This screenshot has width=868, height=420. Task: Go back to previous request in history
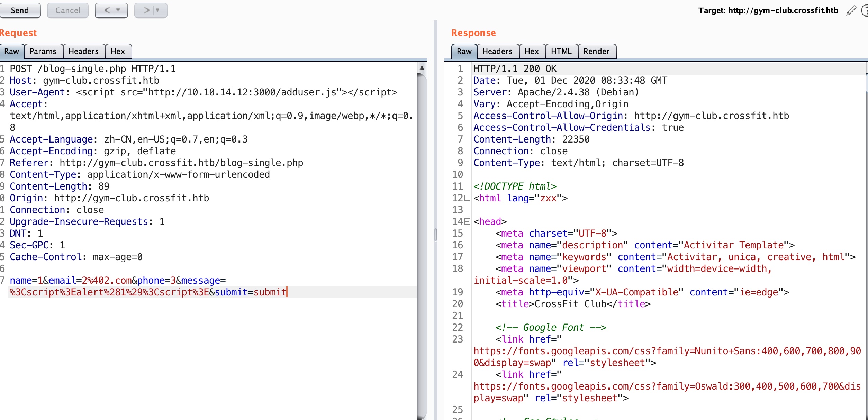point(107,10)
